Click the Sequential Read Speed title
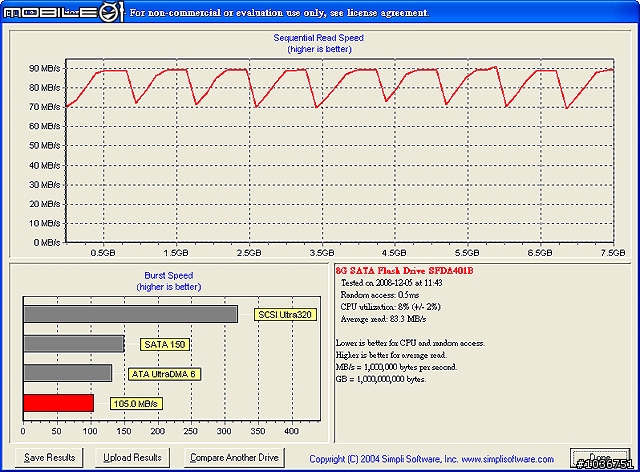This screenshot has height=472, width=640. [x=318, y=38]
